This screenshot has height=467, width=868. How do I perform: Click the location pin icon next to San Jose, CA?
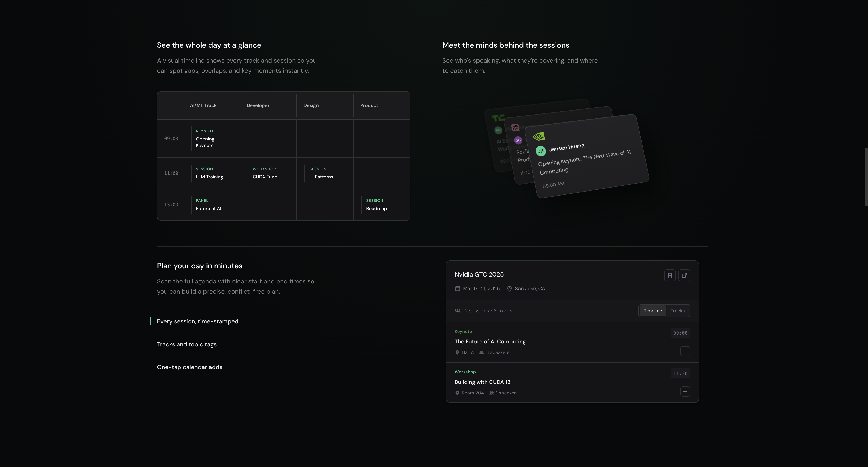point(510,289)
